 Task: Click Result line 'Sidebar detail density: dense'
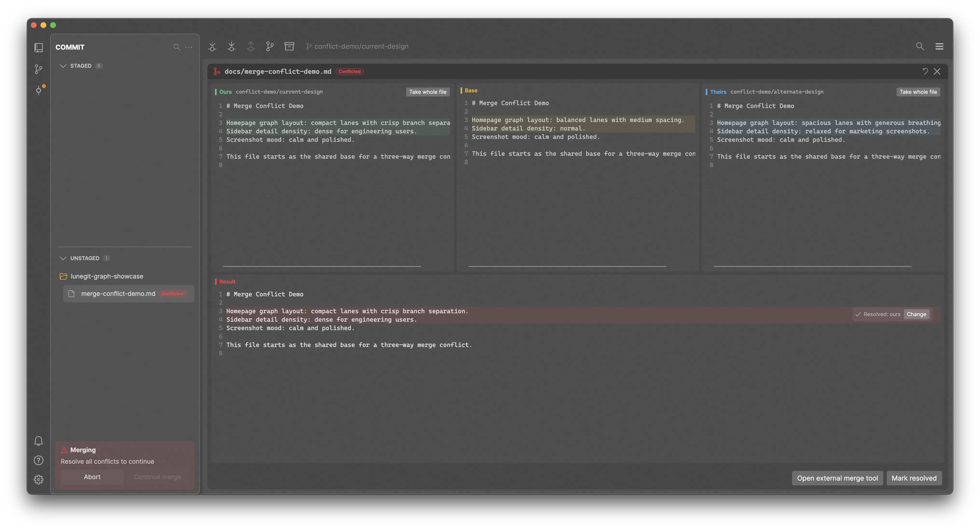[x=321, y=319]
